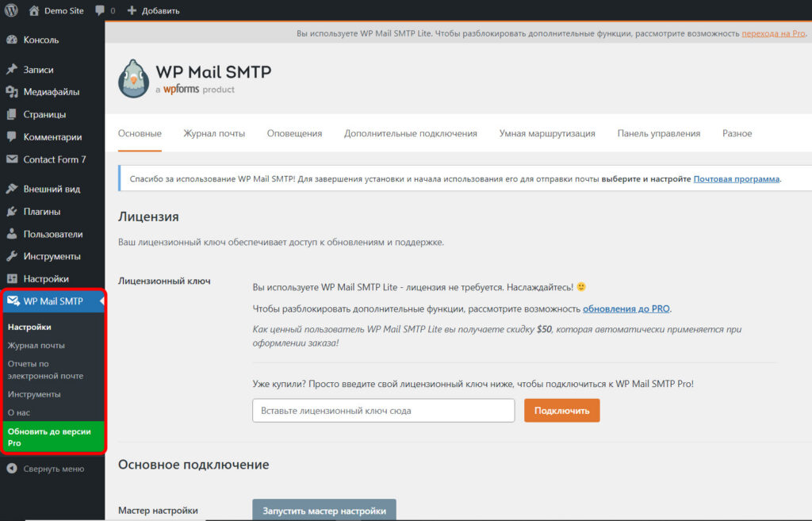Switch to the Основные tab
The height and width of the screenshot is (521, 812).
point(140,133)
